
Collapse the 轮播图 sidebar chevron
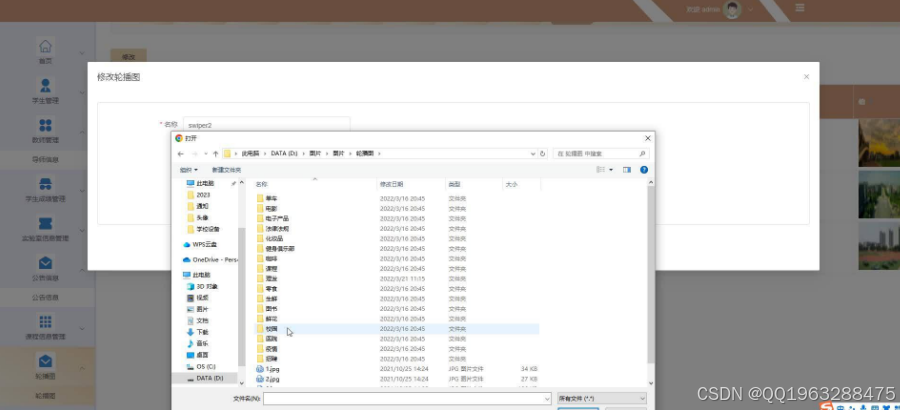click(82, 368)
